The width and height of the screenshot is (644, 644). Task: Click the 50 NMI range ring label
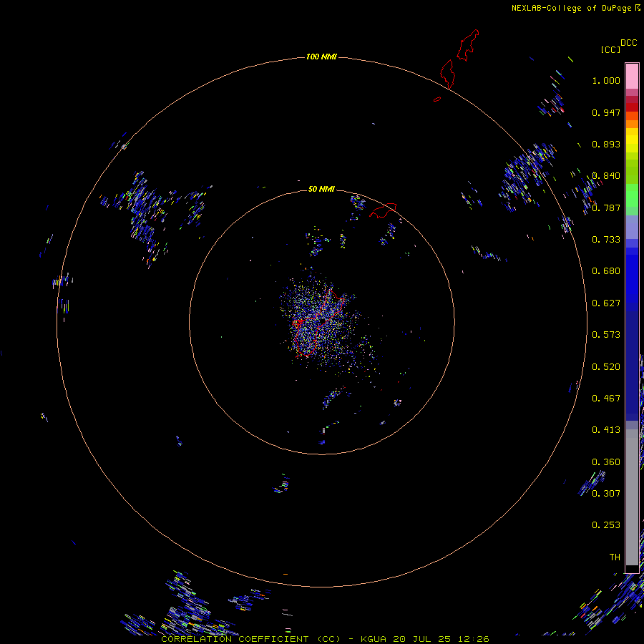(x=321, y=189)
